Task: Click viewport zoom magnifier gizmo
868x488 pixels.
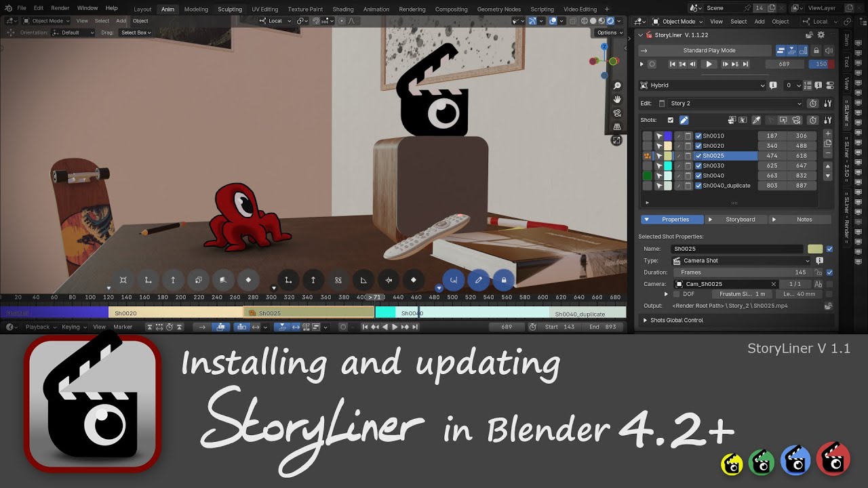Action: 617,86
